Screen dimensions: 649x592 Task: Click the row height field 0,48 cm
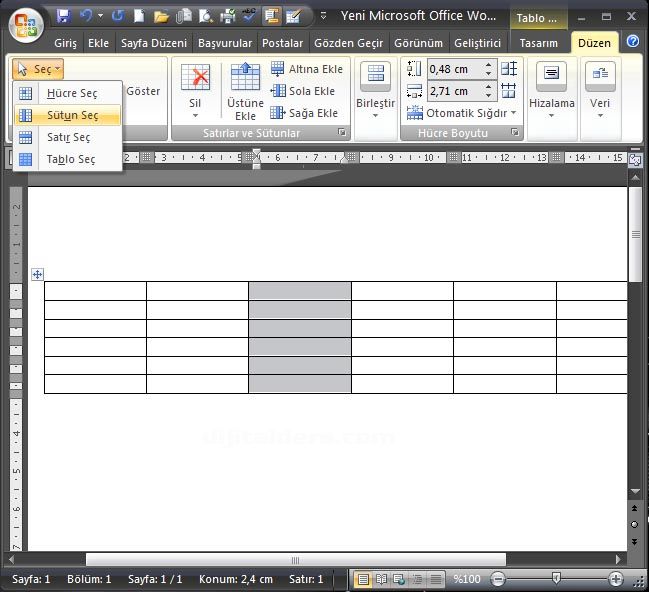tap(455, 69)
